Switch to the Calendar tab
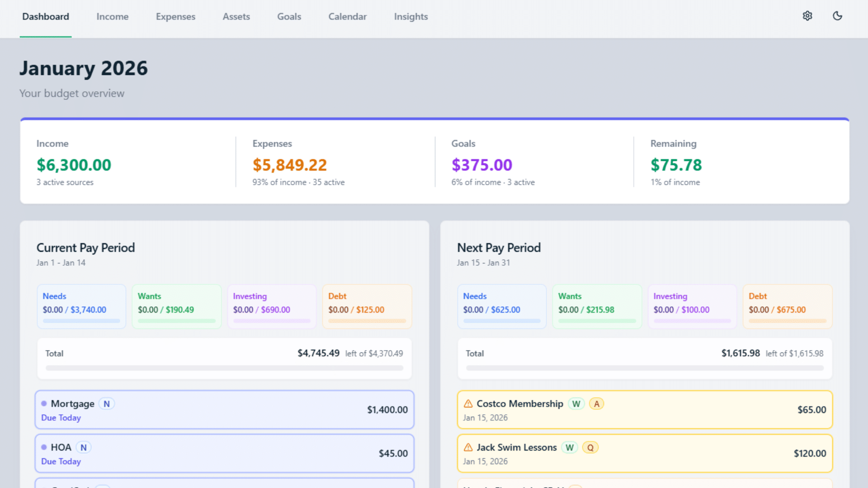Viewport: 868px width, 488px height. (x=347, y=16)
